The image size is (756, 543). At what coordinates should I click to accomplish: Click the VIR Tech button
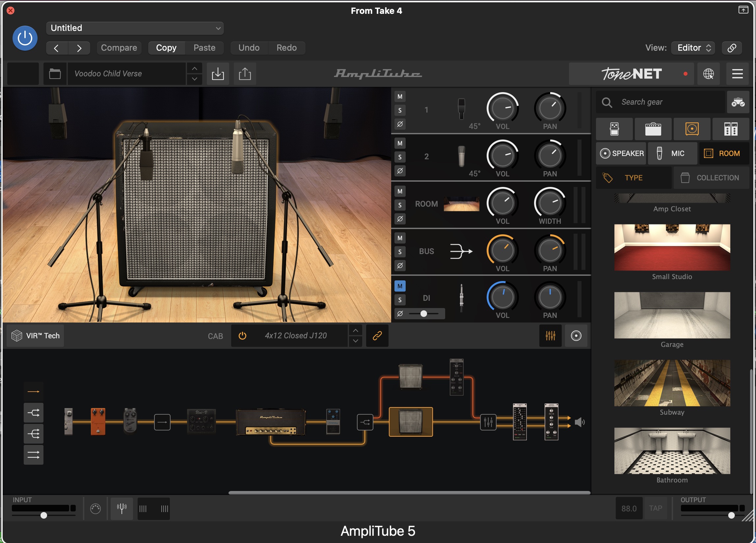point(35,336)
